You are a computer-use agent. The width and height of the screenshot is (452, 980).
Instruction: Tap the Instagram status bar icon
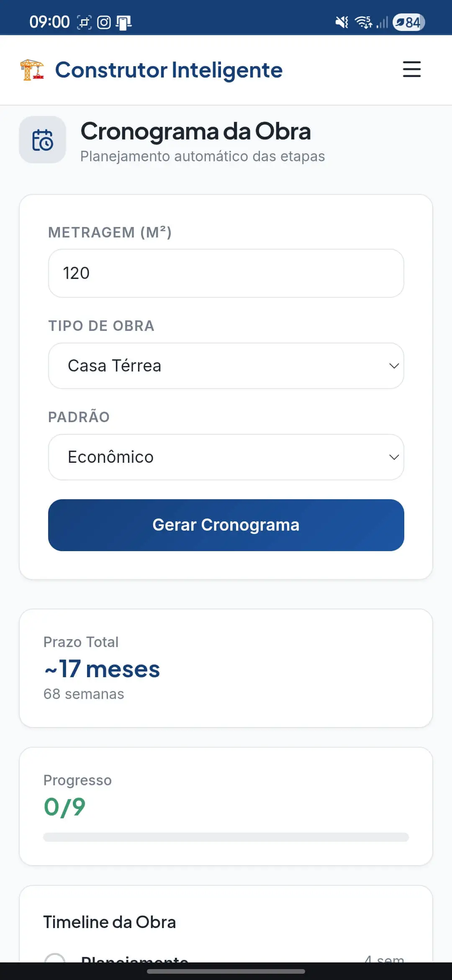coord(104,22)
